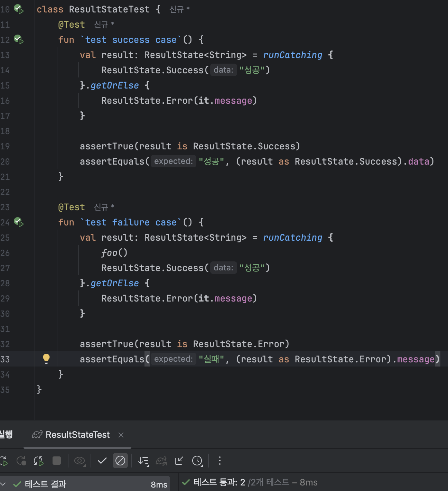The image size is (448, 491).
Task: Click the import tests arrow icon
Action: tap(179, 461)
